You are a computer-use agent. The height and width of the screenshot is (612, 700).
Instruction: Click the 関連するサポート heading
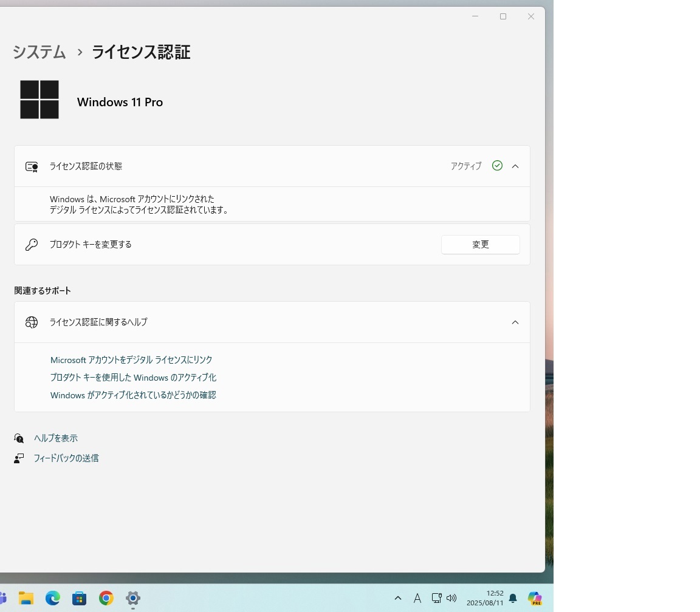(x=43, y=291)
